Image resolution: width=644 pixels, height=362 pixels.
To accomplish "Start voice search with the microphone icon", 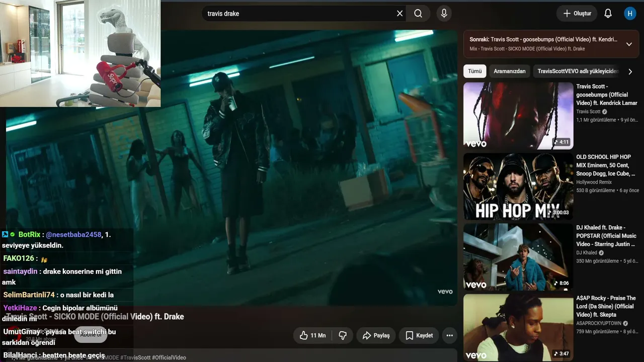I will pyautogui.click(x=444, y=14).
